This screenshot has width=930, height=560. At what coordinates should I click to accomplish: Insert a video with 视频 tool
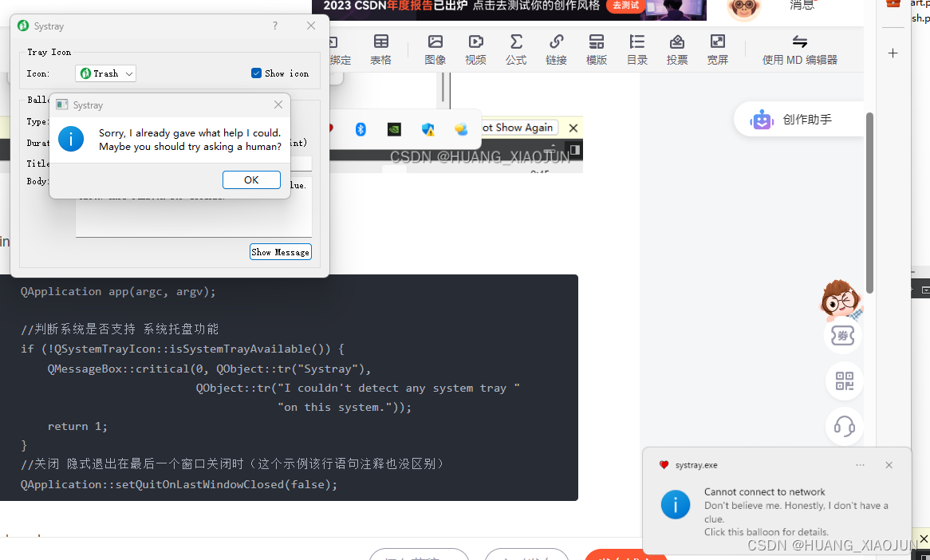475,49
